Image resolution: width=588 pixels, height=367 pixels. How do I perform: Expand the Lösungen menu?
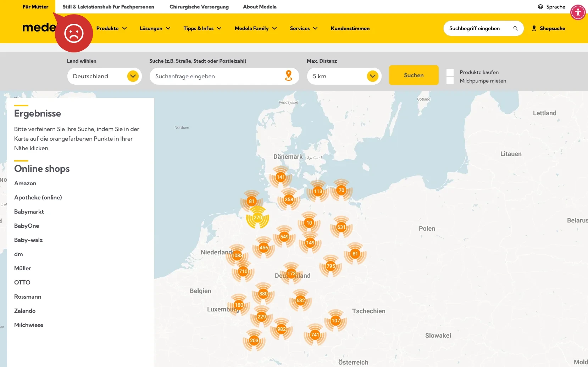coord(155,28)
